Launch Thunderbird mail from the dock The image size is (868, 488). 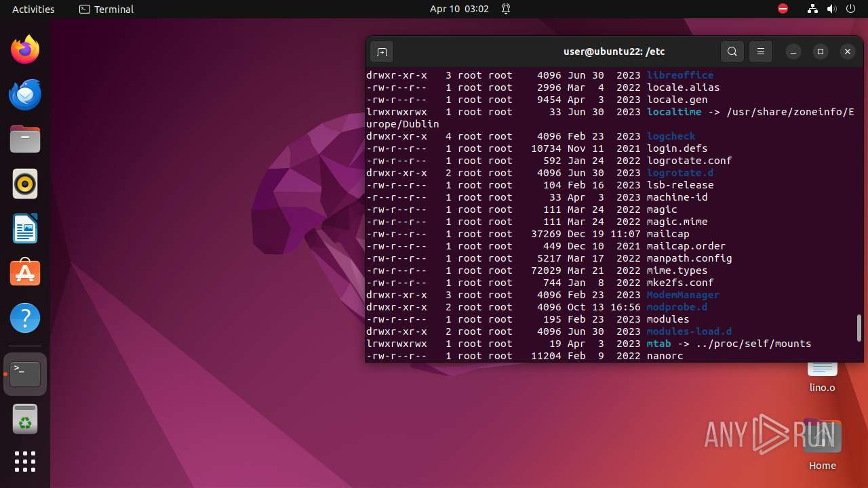click(x=25, y=94)
